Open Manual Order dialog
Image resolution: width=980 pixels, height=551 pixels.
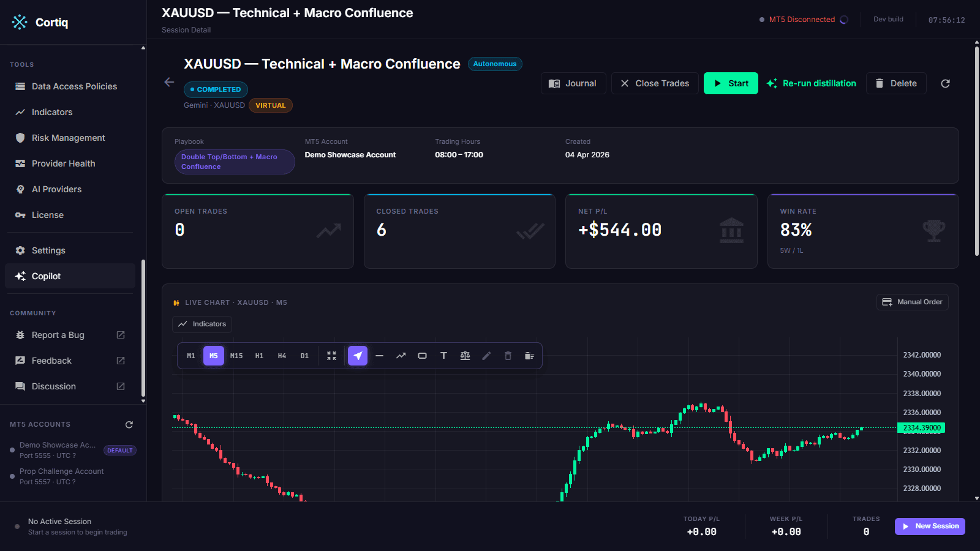(912, 302)
